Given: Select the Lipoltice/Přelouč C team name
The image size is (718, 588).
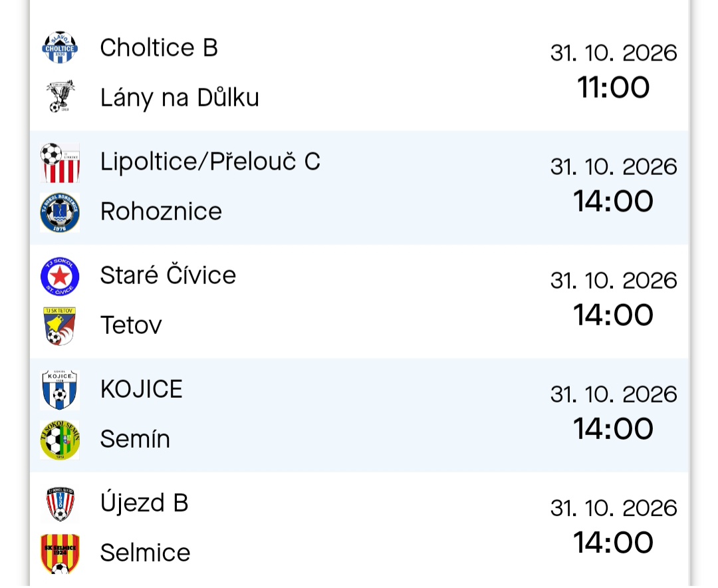Looking at the screenshot, I should tap(210, 162).
